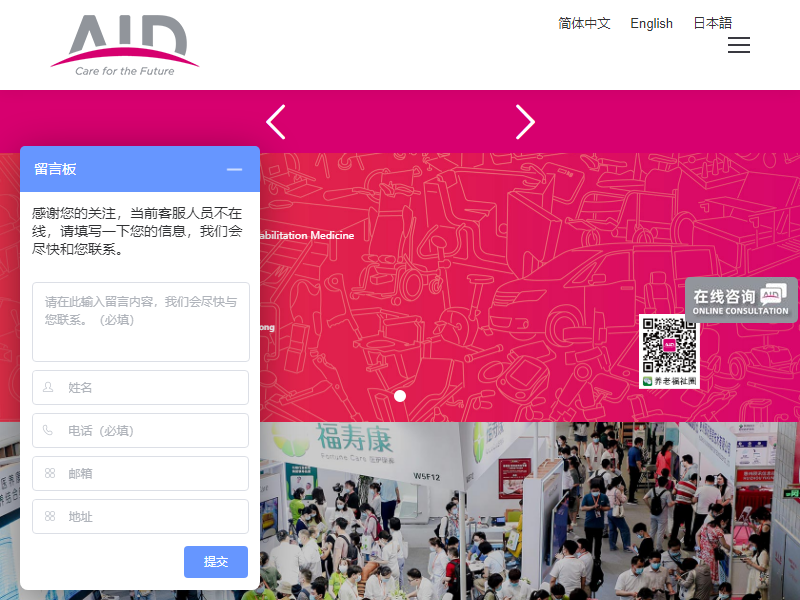Switch language to English
Screen dimensions: 800x600
pyautogui.click(x=651, y=23)
